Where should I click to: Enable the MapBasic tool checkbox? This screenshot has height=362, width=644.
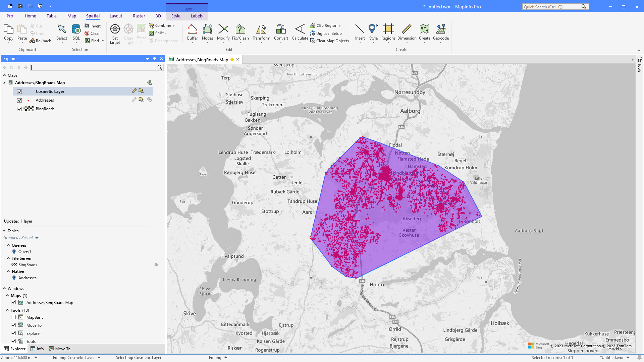coord(13,317)
